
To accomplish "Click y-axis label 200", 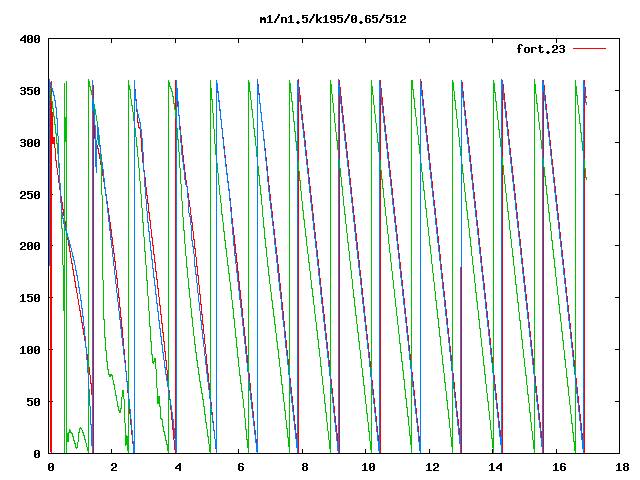I will coord(30,246).
